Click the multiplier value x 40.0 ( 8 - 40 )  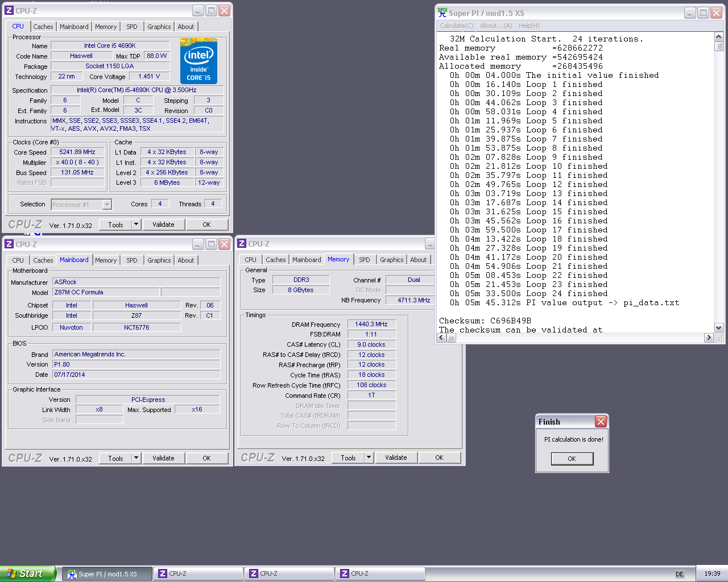[77, 162]
